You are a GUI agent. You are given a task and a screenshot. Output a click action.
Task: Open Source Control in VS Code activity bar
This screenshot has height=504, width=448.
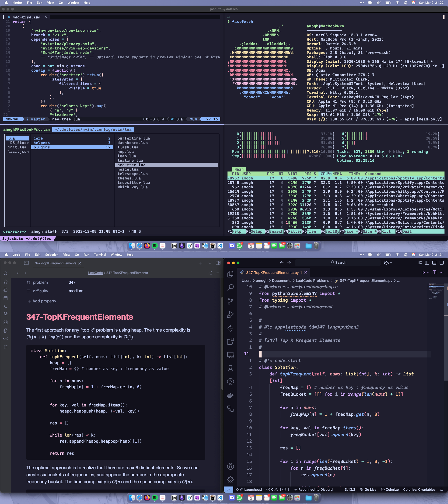point(230,301)
